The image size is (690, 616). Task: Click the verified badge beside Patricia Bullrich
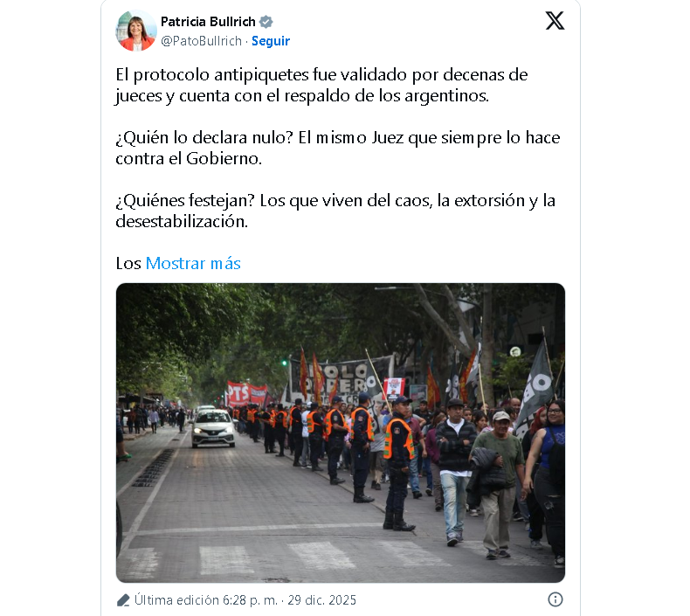[x=266, y=22]
